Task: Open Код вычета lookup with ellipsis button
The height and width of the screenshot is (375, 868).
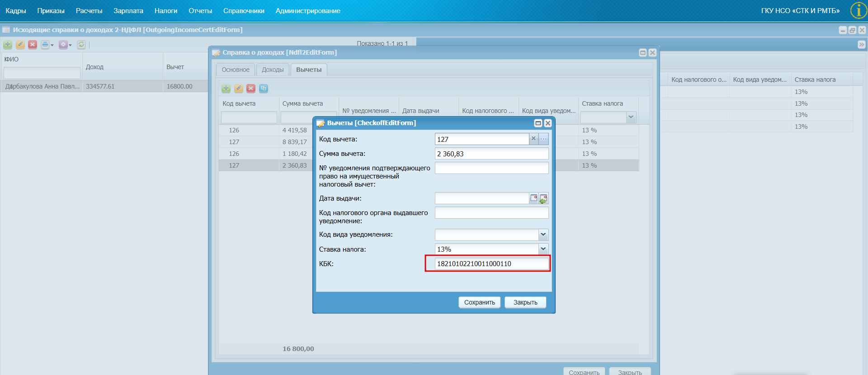Action: pos(543,139)
